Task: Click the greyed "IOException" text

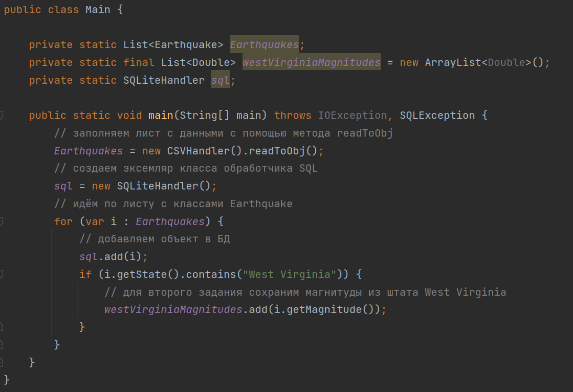Action: pyautogui.click(x=352, y=115)
